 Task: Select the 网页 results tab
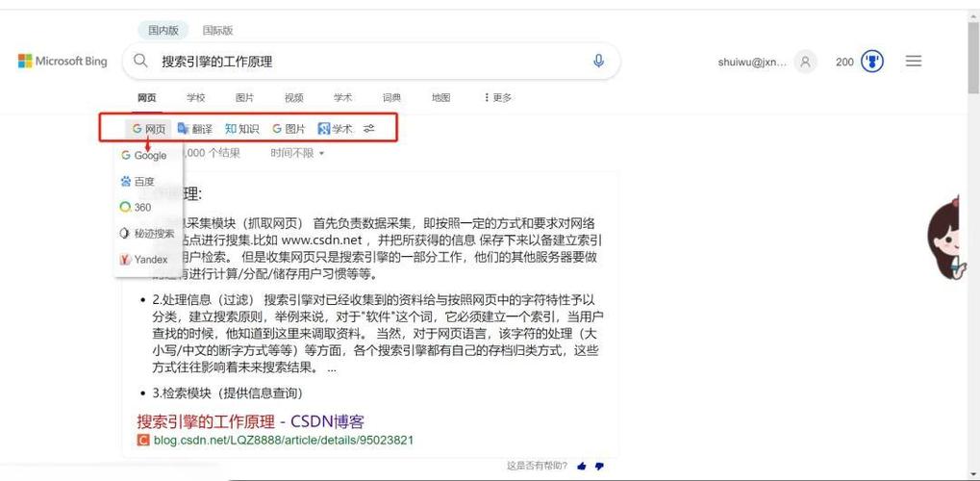pos(147,97)
